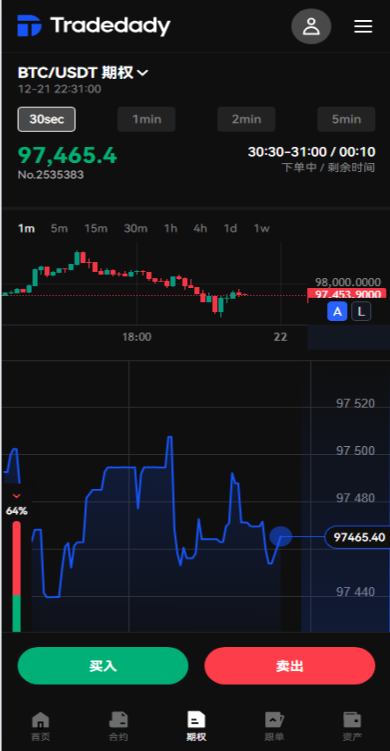Click the red-green 64% sentiment bar
Screen dimensions: 390x751
[x=17, y=577]
